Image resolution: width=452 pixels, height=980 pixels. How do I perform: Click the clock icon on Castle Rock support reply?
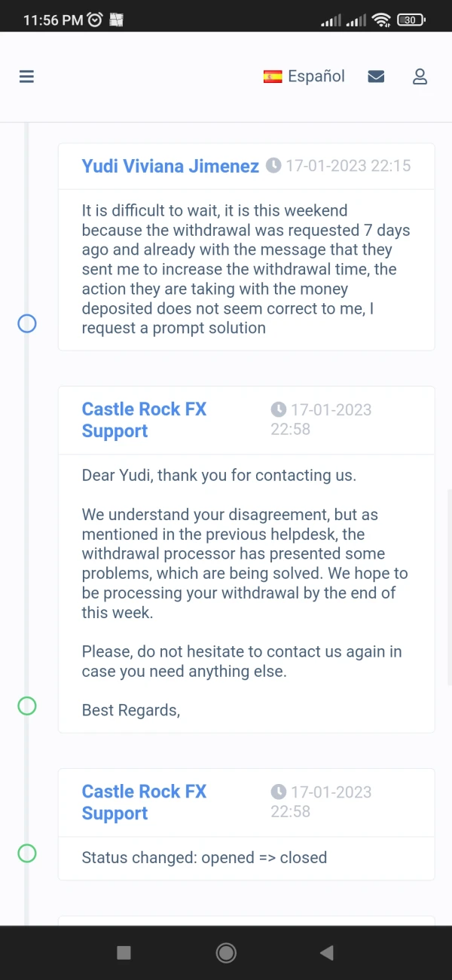click(279, 410)
